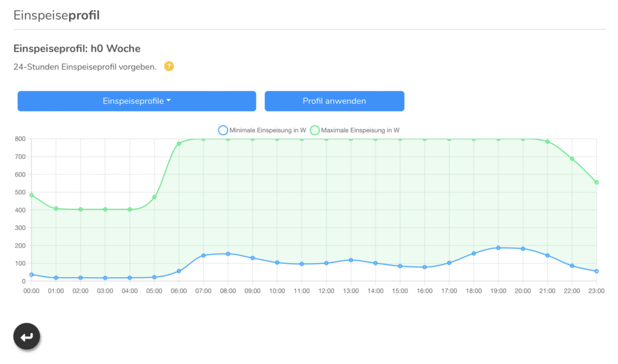The height and width of the screenshot is (364, 618).
Task: Click the Profil anwenden button
Action: point(334,101)
